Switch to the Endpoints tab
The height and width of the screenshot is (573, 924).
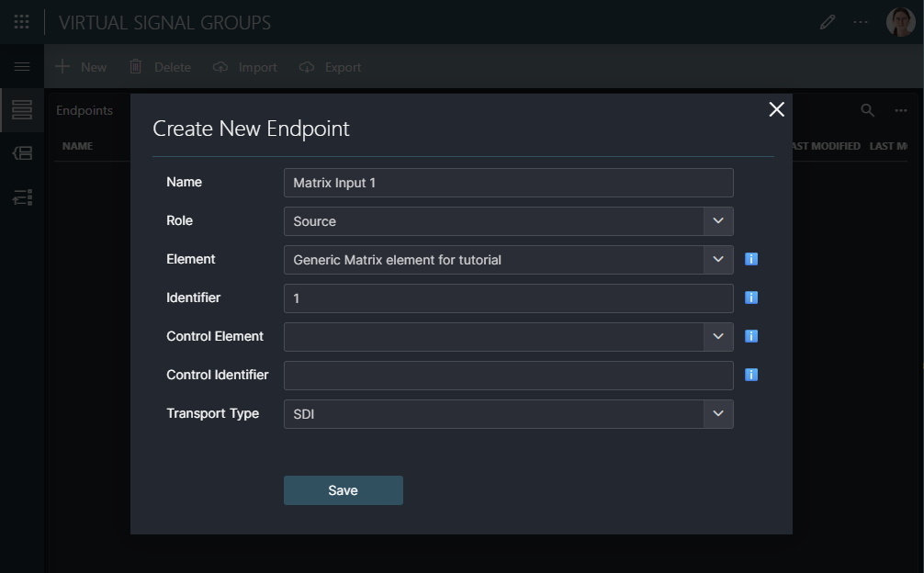click(x=85, y=109)
